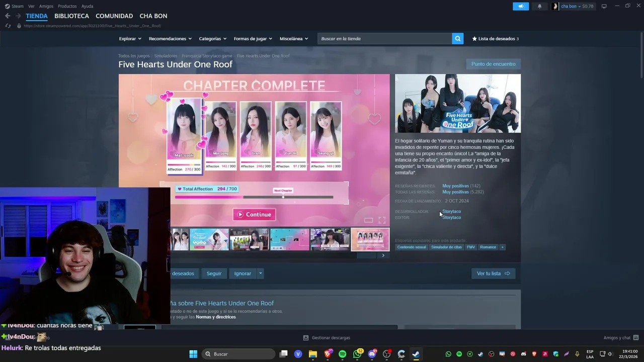Click the FMV tag

coord(471,247)
